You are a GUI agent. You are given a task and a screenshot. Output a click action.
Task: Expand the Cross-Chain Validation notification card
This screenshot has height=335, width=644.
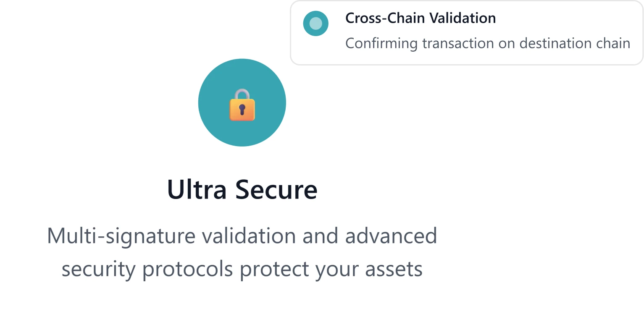[466, 31]
